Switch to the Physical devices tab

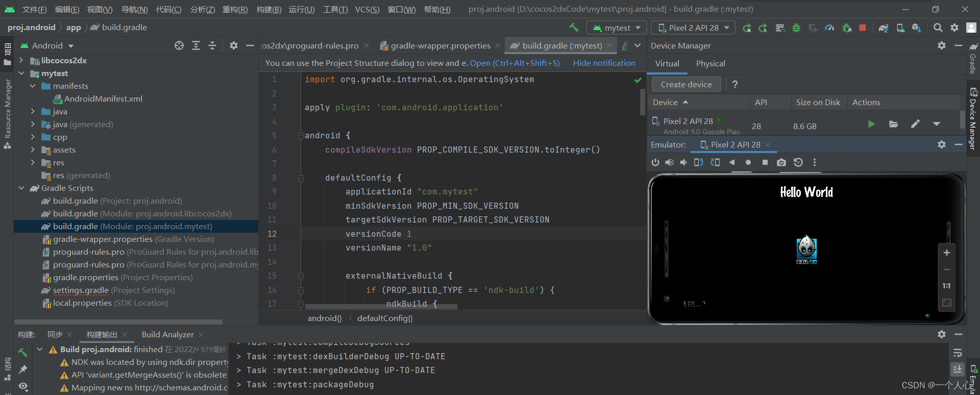tap(710, 63)
